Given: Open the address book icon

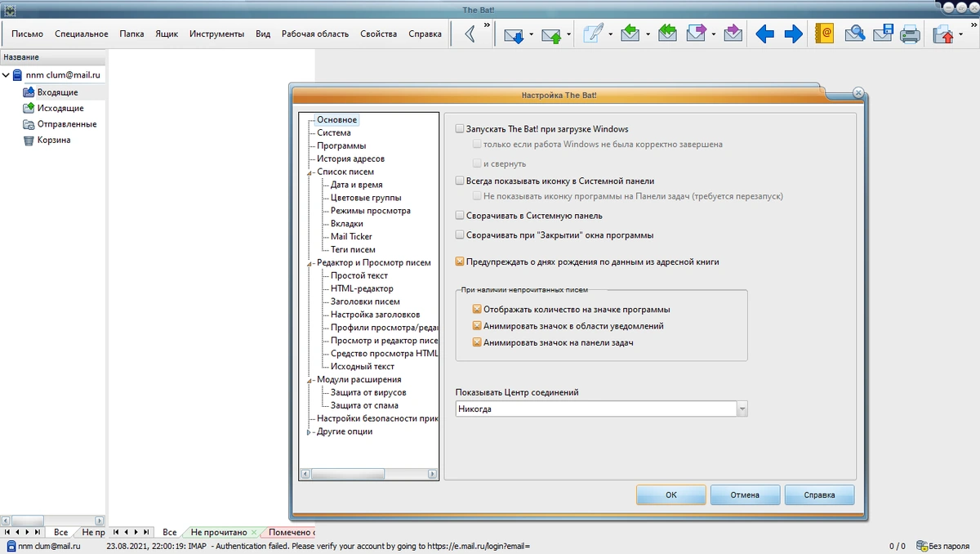Looking at the screenshot, I should point(824,34).
